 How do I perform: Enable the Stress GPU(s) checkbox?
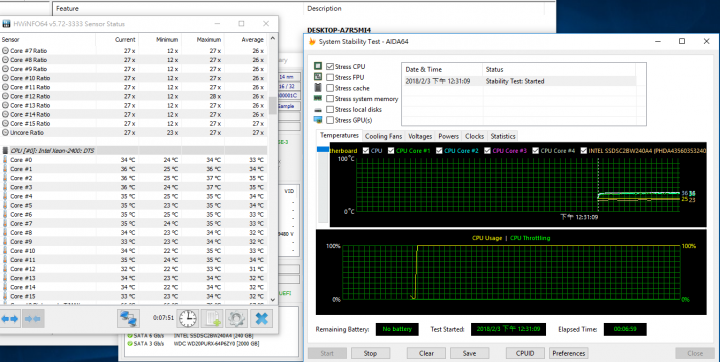pos(330,120)
